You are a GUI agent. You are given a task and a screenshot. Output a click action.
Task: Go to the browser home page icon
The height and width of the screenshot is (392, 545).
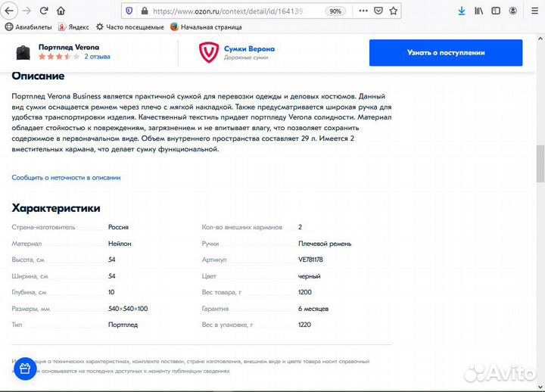(x=61, y=11)
